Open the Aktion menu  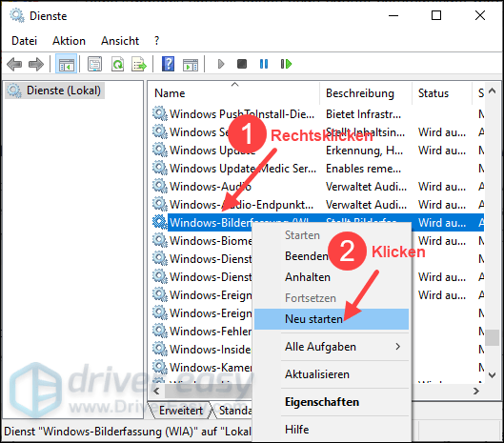click(x=70, y=41)
